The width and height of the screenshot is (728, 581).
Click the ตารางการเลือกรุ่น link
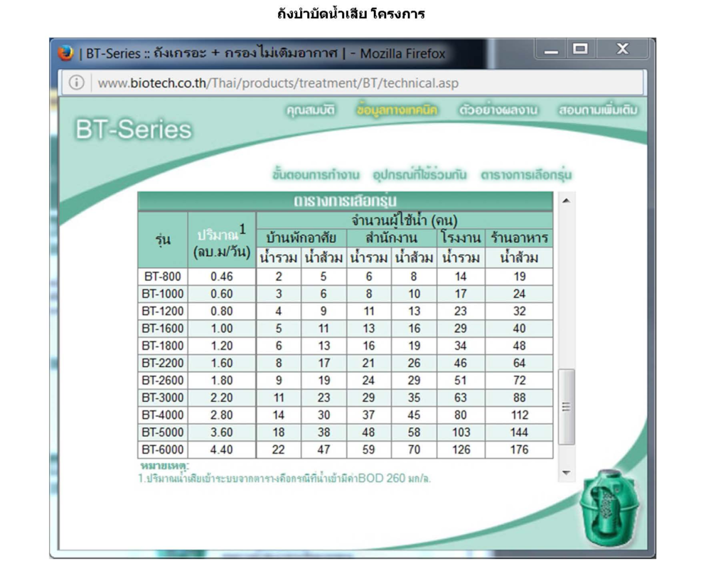526,174
